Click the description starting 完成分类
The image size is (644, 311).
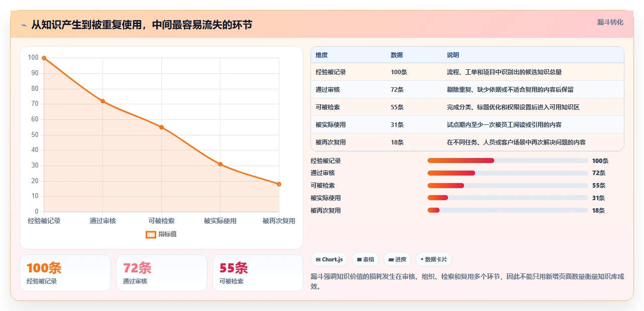(x=513, y=107)
